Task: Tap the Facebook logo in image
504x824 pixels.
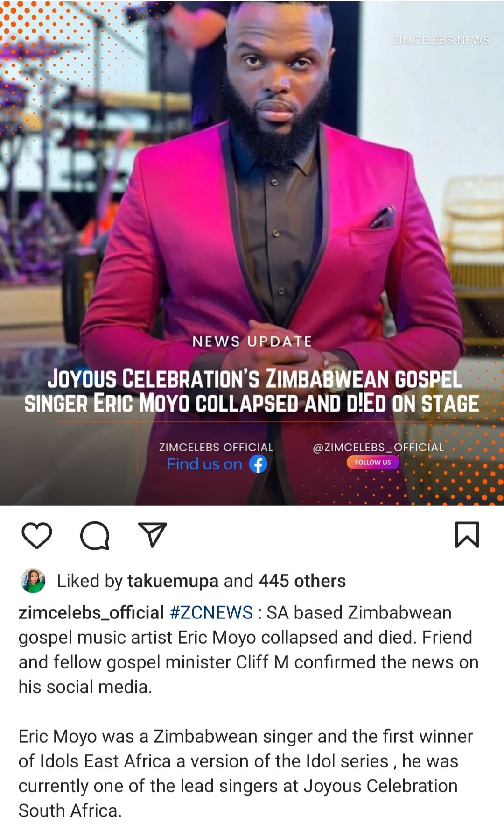Action: click(x=258, y=464)
